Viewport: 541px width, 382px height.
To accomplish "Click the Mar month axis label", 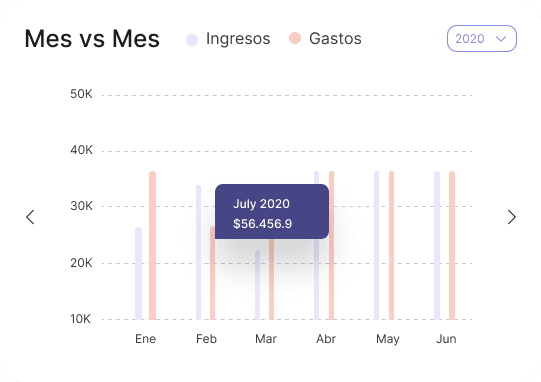I will (266, 339).
